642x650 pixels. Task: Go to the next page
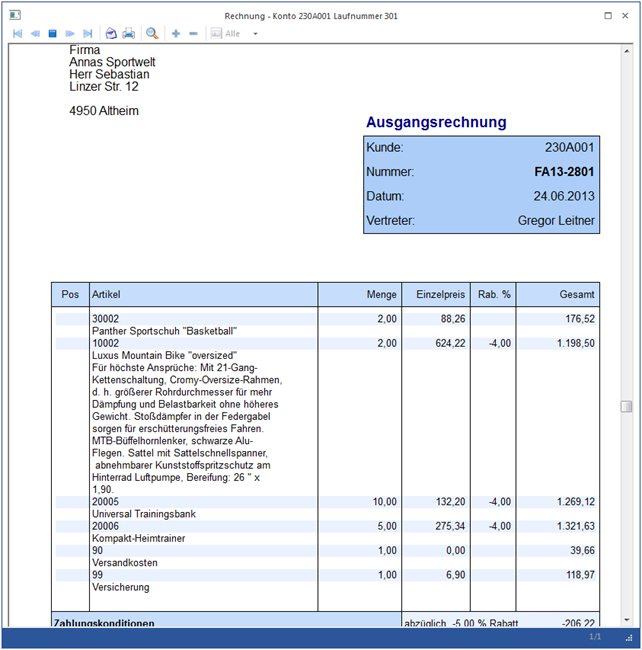70,33
